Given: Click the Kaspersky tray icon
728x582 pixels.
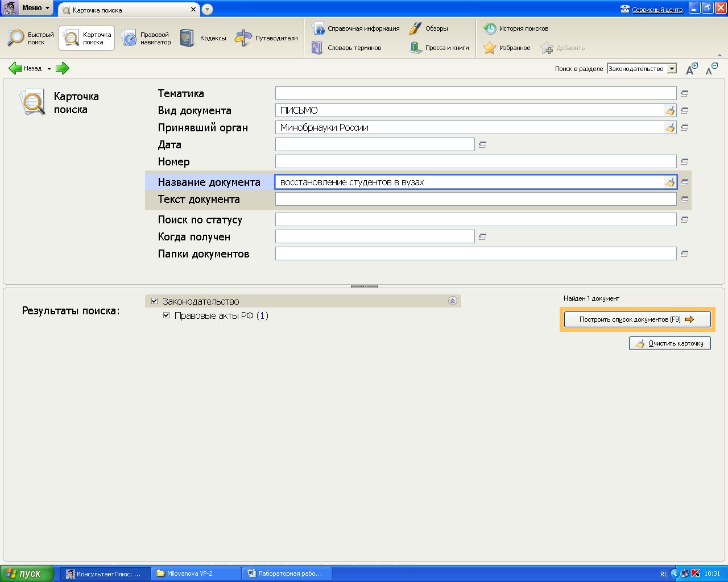Looking at the screenshot, I should [696, 573].
